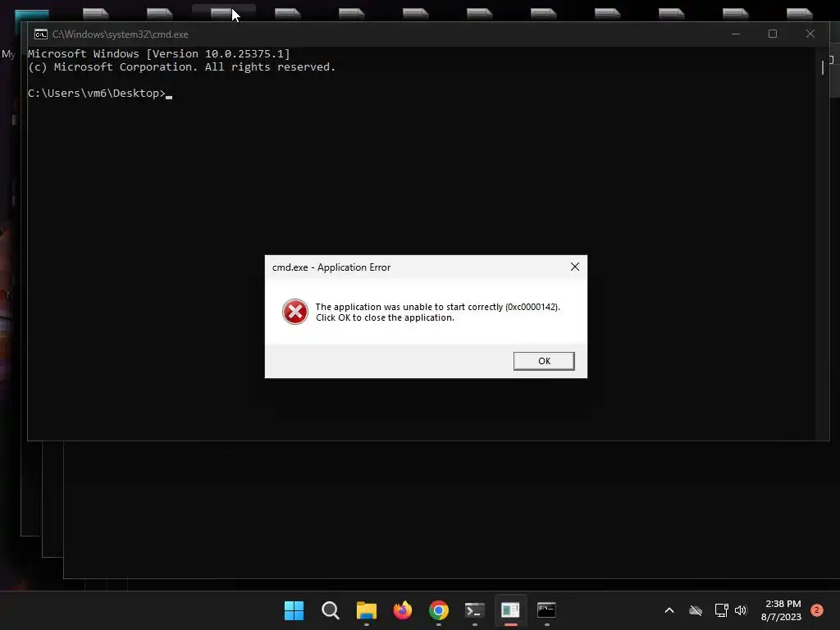
Task: Launch Firefox from the taskbar
Action: coord(402,610)
